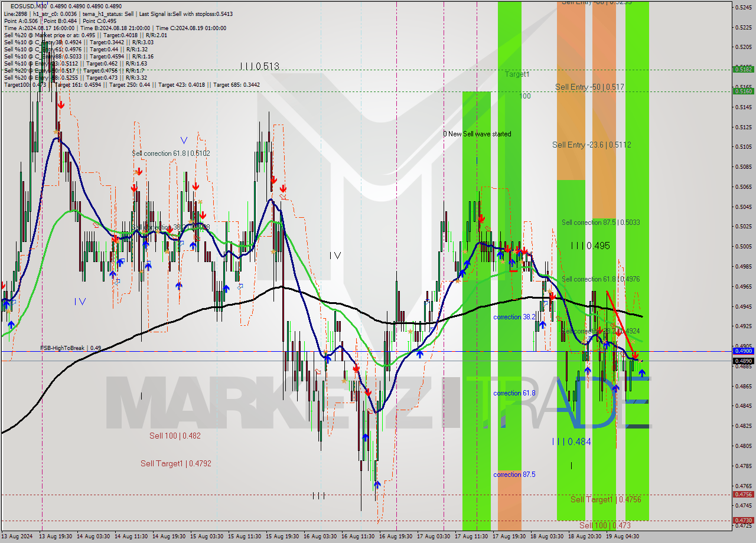This screenshot has height=543, width=756.
Task: Click '0 New Sell wave started' label
Action: 477,134
